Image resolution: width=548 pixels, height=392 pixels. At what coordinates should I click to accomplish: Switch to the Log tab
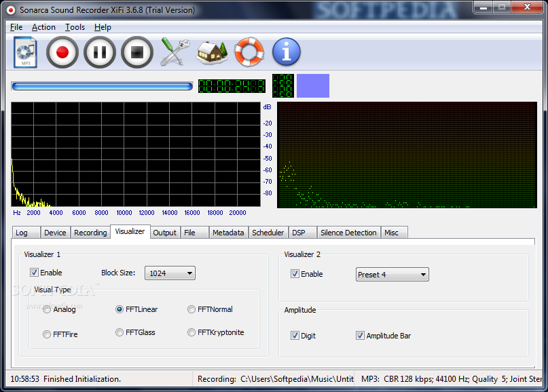[x=26, y=233]
